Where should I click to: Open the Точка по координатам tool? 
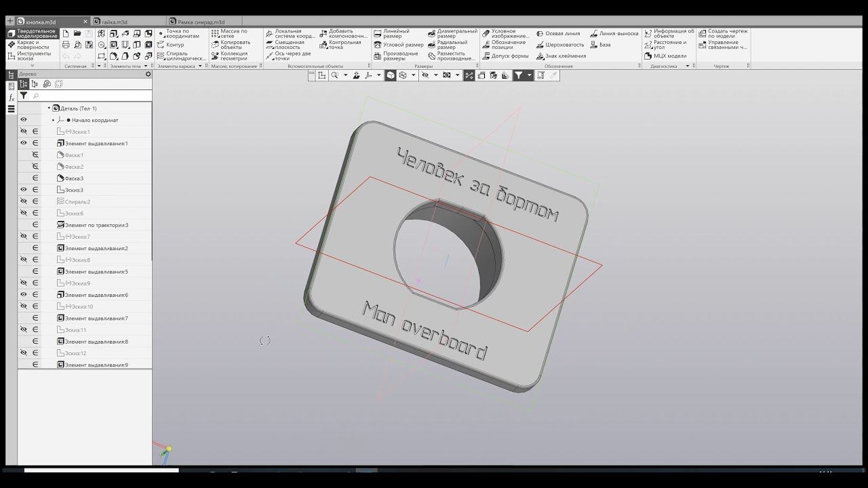[179, 34]
